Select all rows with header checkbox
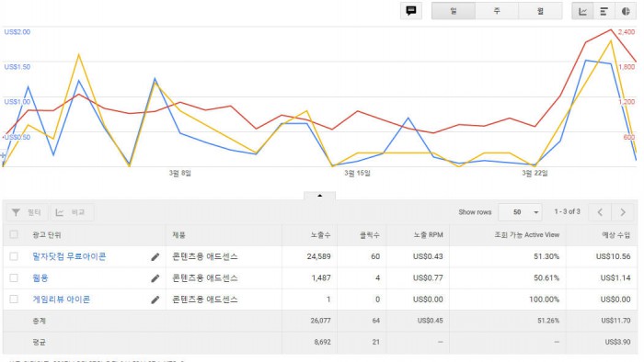The height and width of the screenshot is (362, 644). click(x=14, y=234)
